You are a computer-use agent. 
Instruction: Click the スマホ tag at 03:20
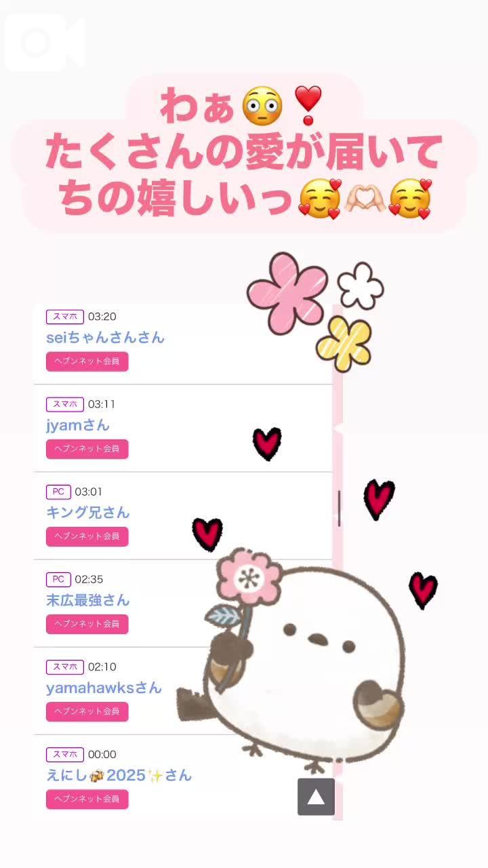point(65,317)
